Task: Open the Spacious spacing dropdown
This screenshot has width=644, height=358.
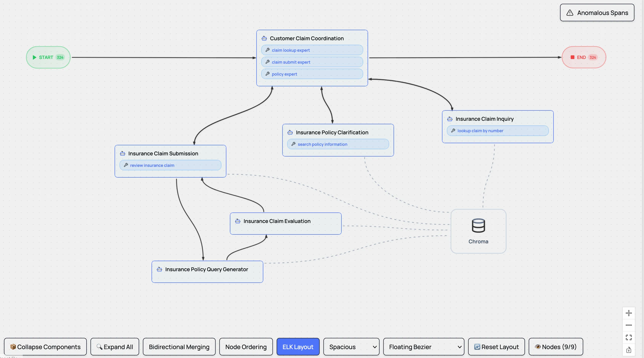Action: [x=351, y=347]
